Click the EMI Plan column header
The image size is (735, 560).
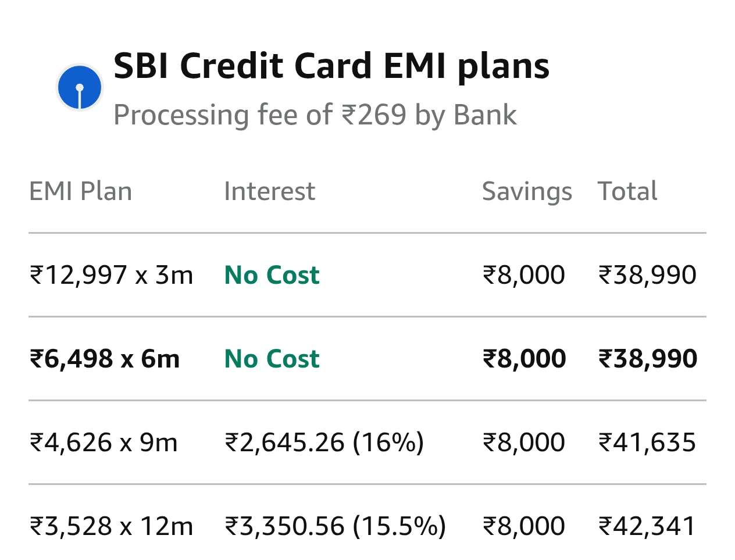[x=81, y=191]
